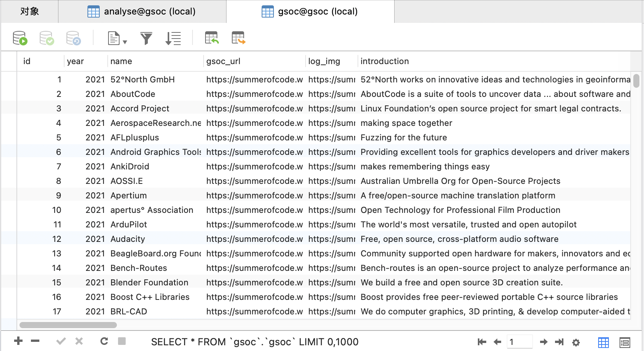
Task: Click the gsoc_url column header
Action: coord(255,61)
